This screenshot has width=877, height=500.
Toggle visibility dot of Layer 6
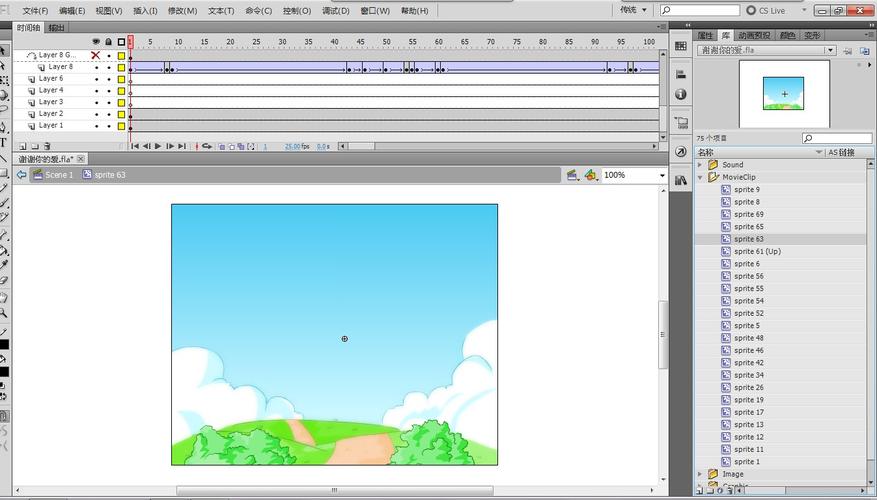pos(96,79)
